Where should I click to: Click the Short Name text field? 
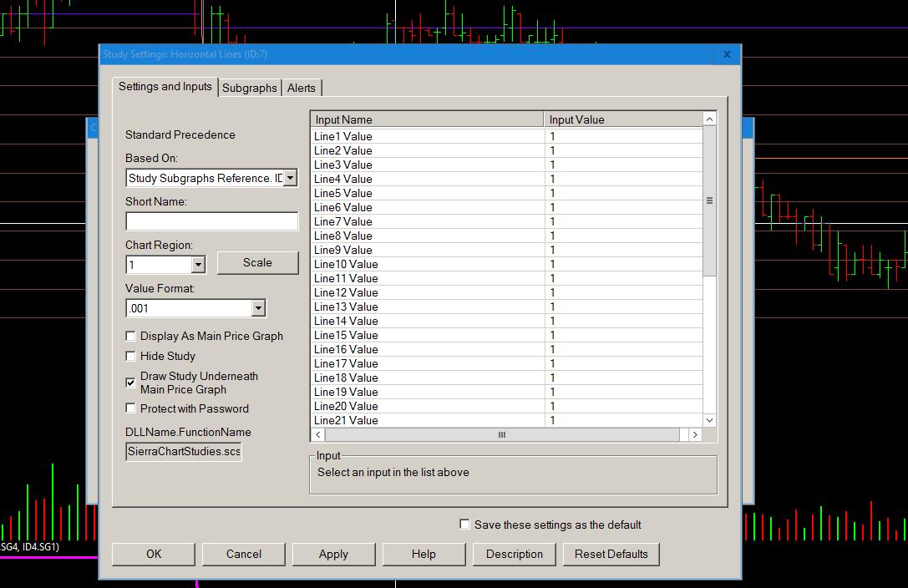click(211, 221)
